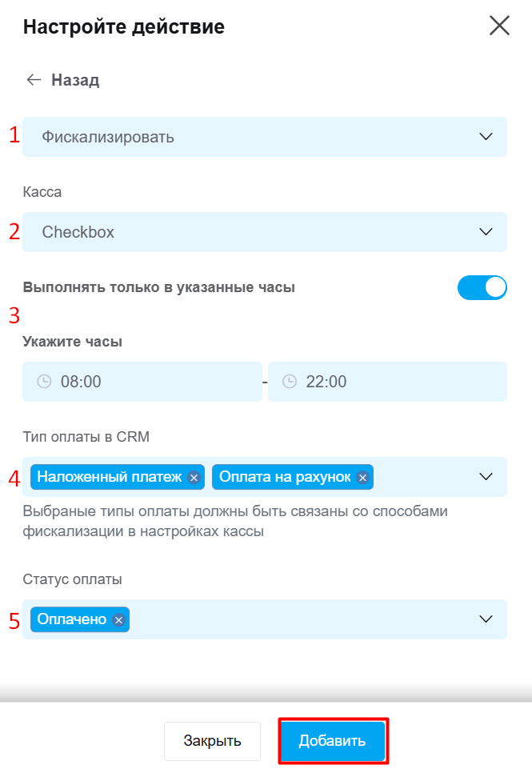Remove the Оплата на рахунок tag

click(363, 477)
